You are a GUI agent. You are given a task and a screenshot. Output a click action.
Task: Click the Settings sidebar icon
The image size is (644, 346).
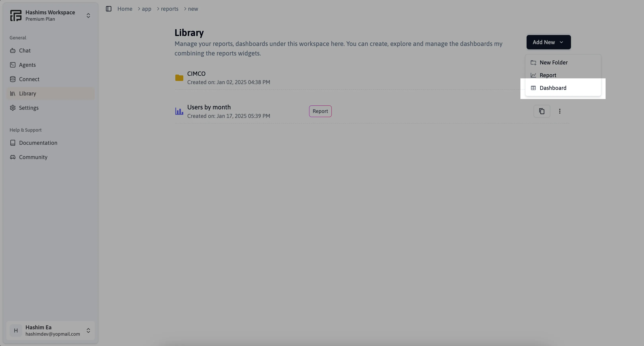(12, 108)
